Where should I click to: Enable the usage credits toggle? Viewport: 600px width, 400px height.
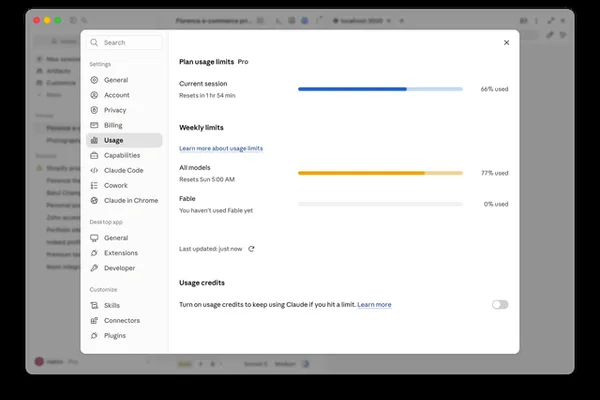click(500, 305)
